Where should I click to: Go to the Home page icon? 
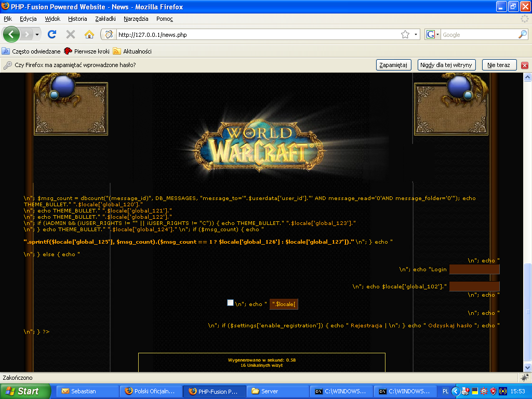click(x=89, y=35)
